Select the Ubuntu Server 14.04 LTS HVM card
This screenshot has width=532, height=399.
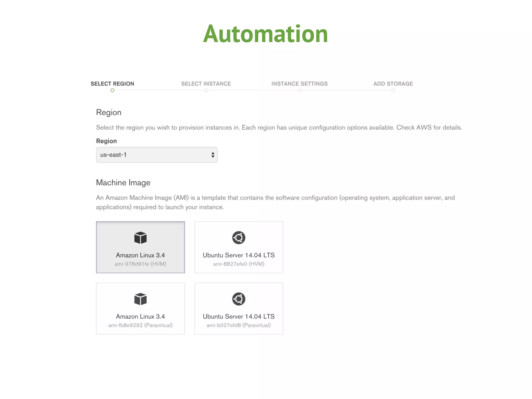coord(239,247)
